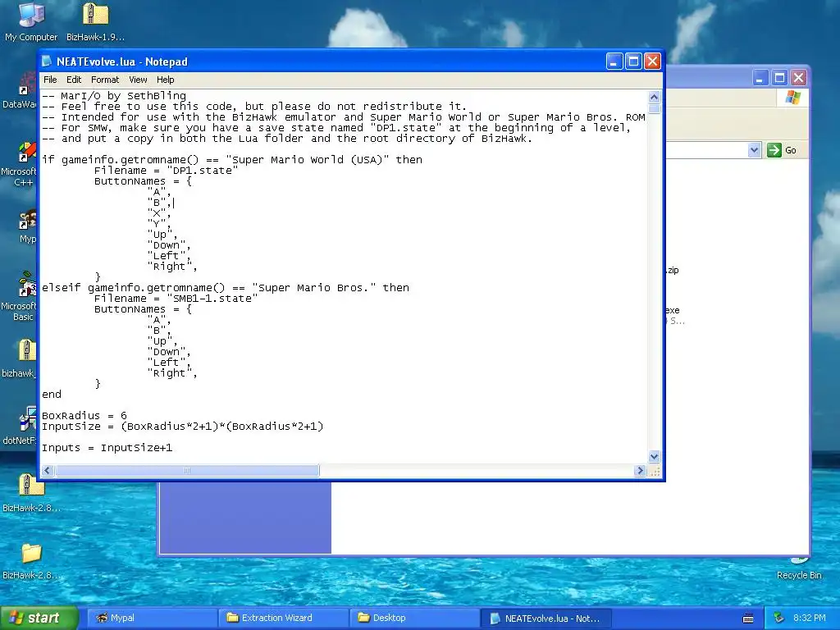840x630 pixels.
Task: Select the DataWa desktop shortcut
Action: [21, 90]
